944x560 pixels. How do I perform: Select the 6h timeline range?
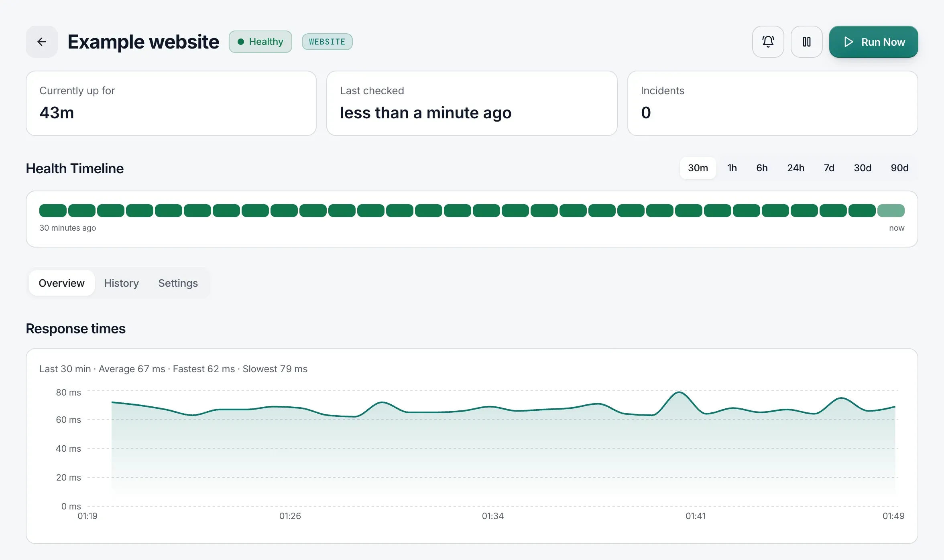tap(762, 168)
